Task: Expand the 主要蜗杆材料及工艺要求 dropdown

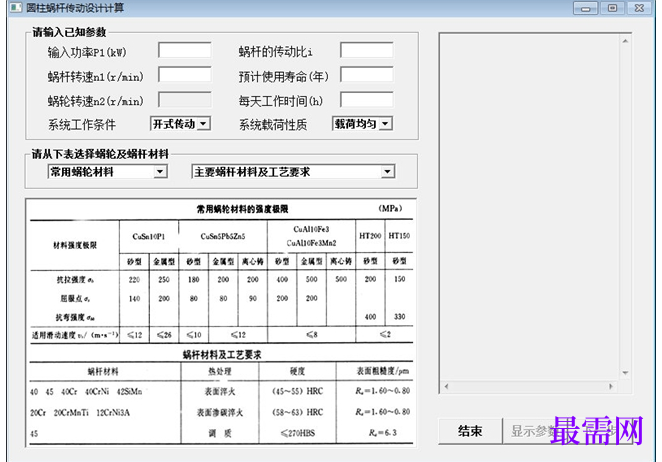Action: pyautogui.click(x=388, y=172)
